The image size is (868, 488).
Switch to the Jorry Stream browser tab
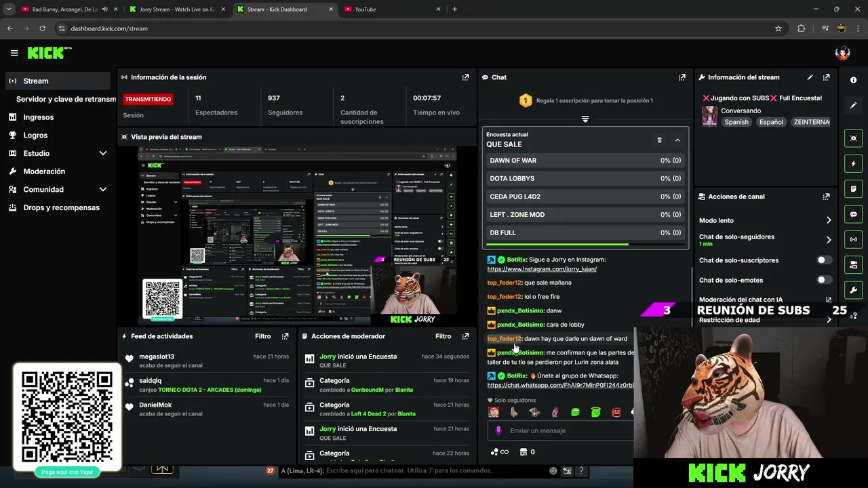[x=176, y=9]
